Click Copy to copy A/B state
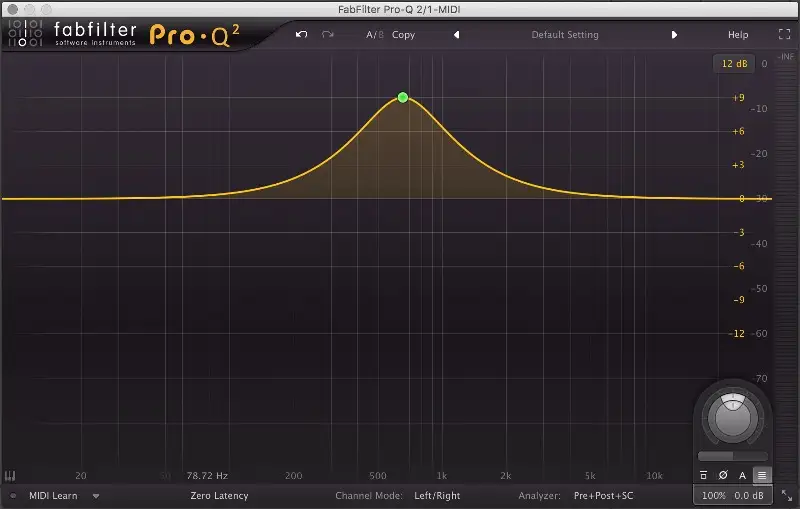The height and width of the screenshot is (509, 800). click(403, 34)
